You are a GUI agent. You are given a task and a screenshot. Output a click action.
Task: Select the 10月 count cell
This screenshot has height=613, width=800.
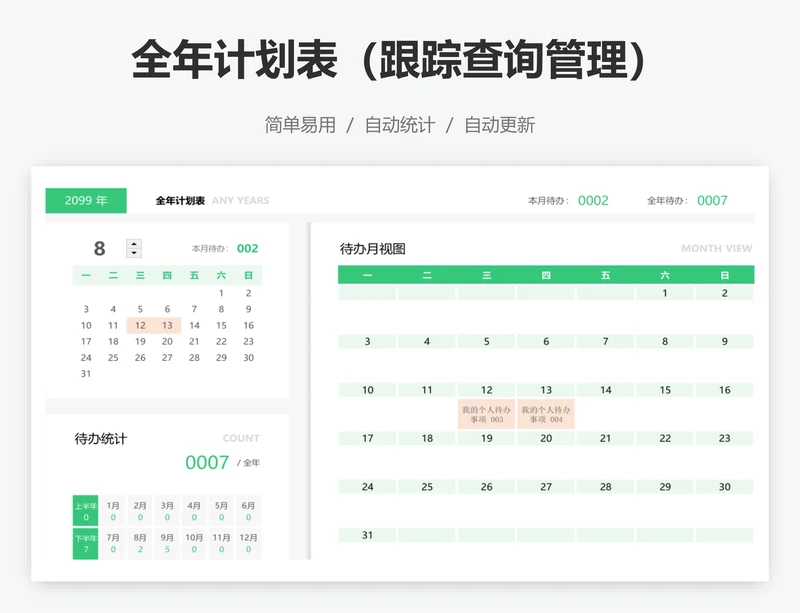(x=194, y=544)
